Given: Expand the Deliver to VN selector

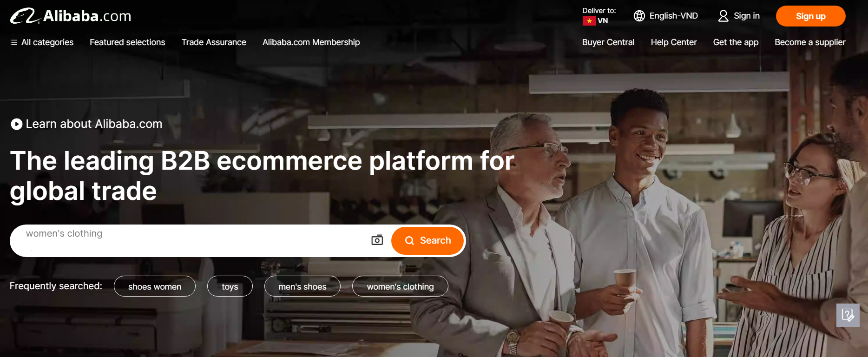Looking at the screenshot, I should pos(599,16).
